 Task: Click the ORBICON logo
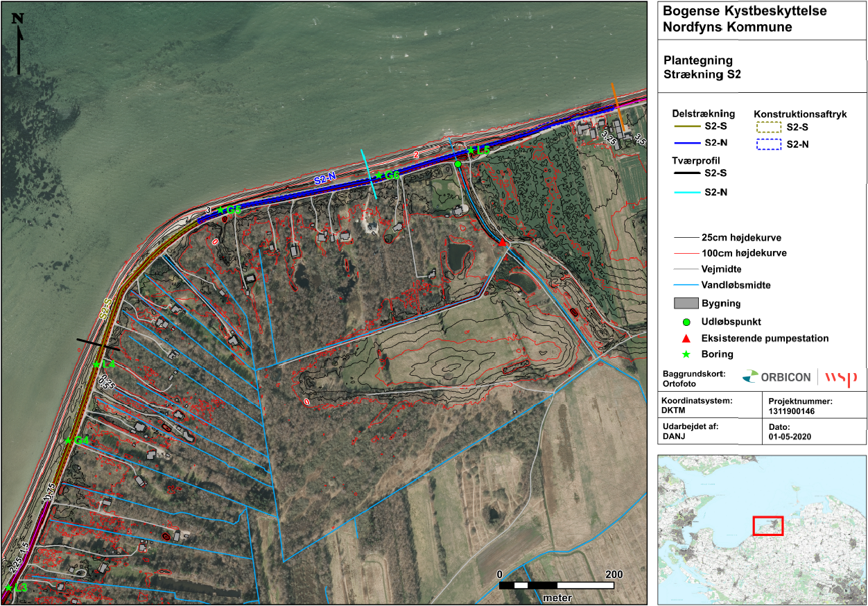click(776, 377)
